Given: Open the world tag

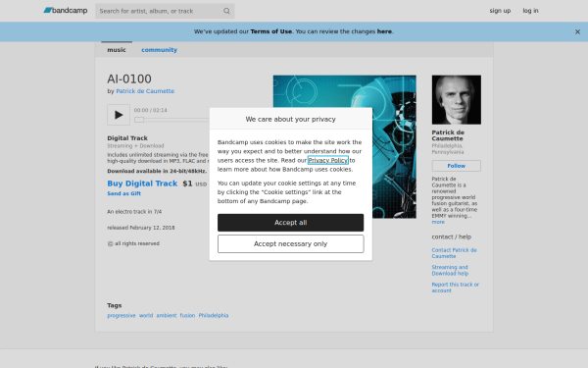Looking at the screenshot, I should coord(146,315).
